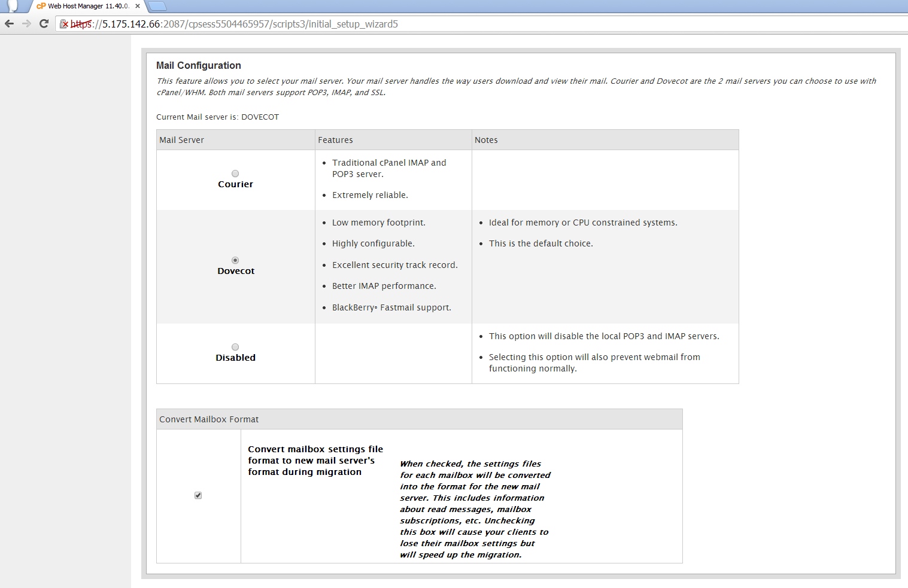The image size is (908, 588).
Task: Click the 'Current Mail server is: DOVECOT' text
Action: pyautogui.click(x=217, y=117)
